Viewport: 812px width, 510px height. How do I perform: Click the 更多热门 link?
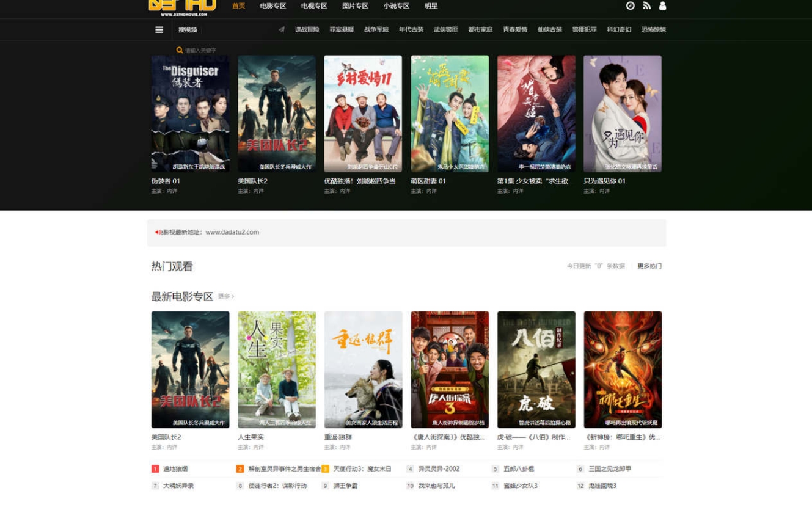click(649, 266)
